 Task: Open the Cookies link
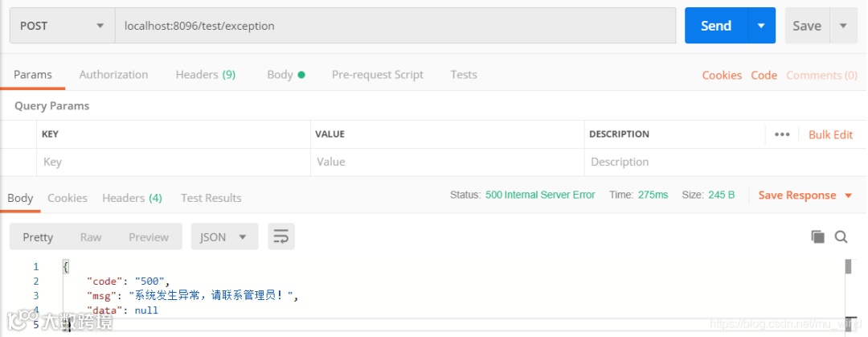point(721,75)
